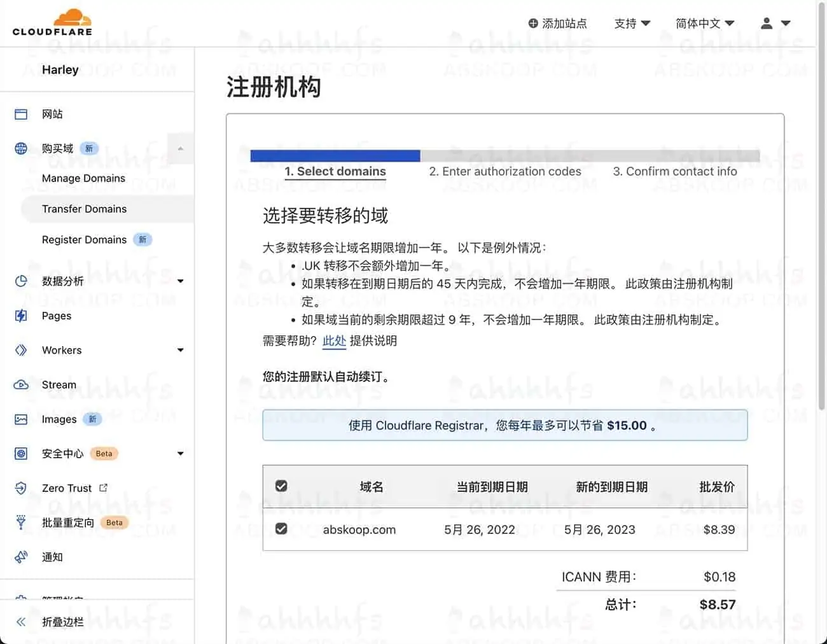Viewport: 827px width, 644px height.
Task: Select the Workers sidebar icon
Action: [20, 350]
